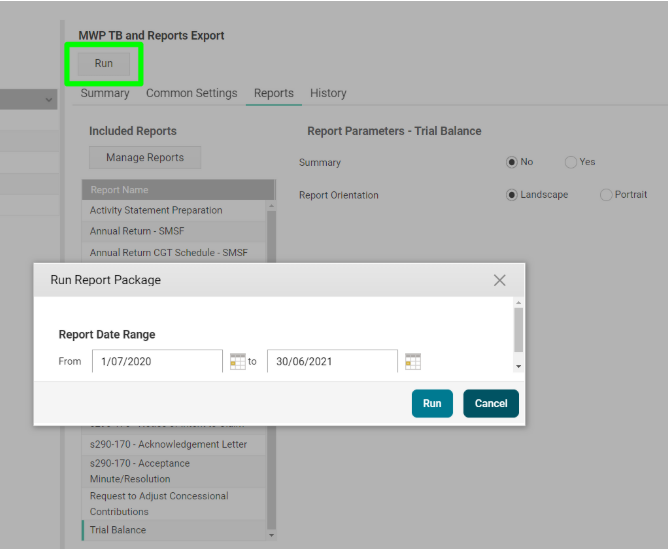Click Run in the dialog footer

pyautogui.click(x=432, y=403)
